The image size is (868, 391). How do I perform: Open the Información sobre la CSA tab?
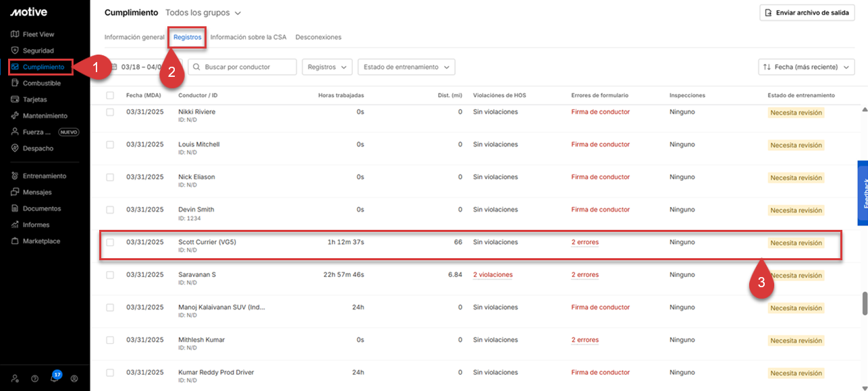[247, 37]
